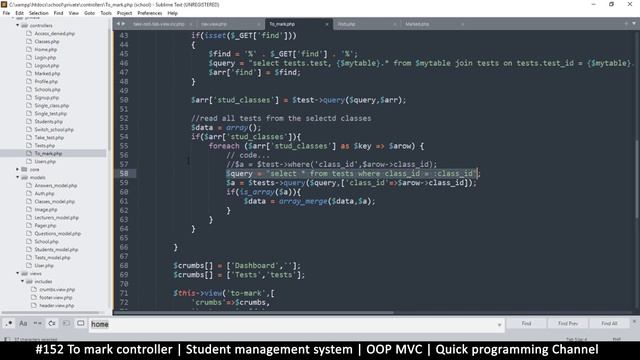The image size is (640, 360).
Task: Open Auth.php in sidebar
Action: point(44,193)
